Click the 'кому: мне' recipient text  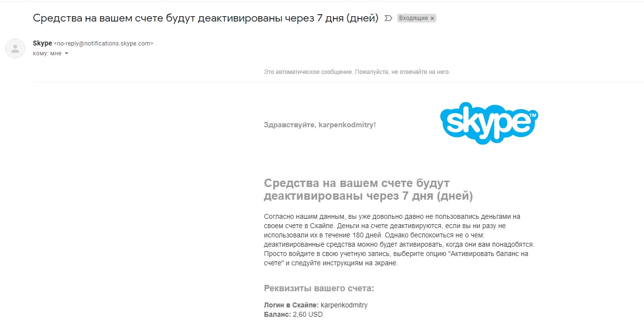point(47,53)
